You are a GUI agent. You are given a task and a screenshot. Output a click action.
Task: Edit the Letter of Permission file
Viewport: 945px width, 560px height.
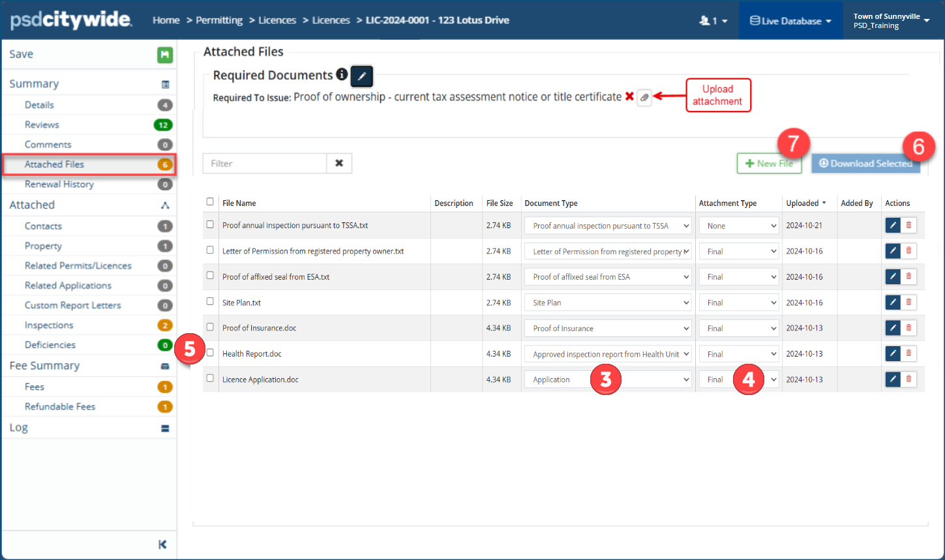tap(893, 250)
